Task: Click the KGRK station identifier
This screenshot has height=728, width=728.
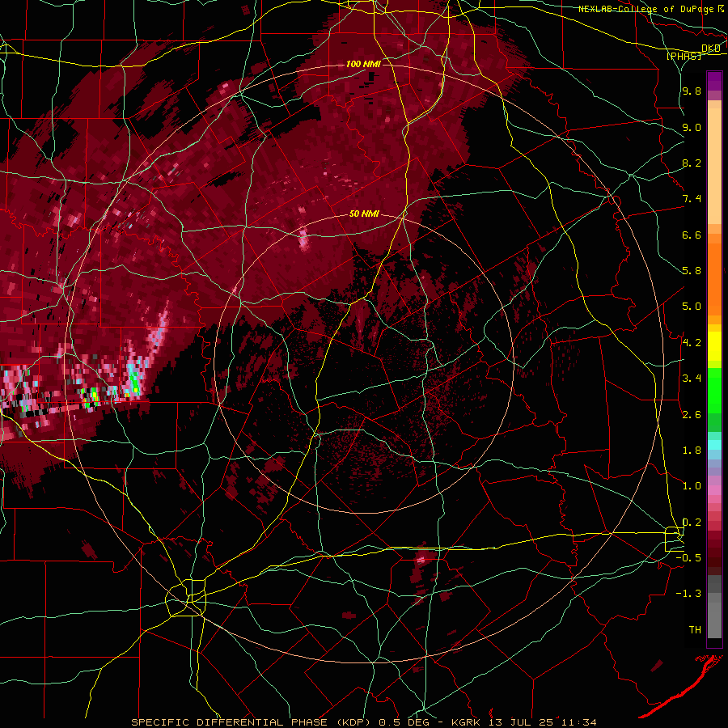Action: click(467, 722)
